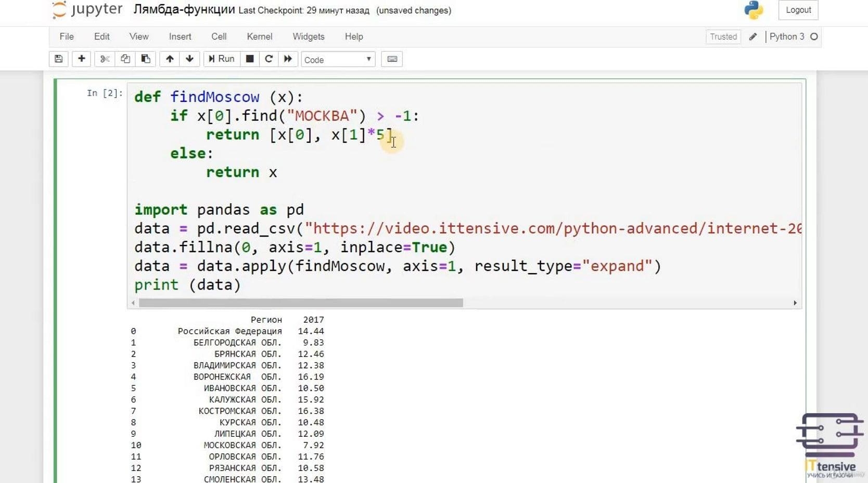Click the ВОРОНЕЖСКАЯ ОБЛ. output row
This screenshot has width=868, height=483.
[x=227, y=377]
